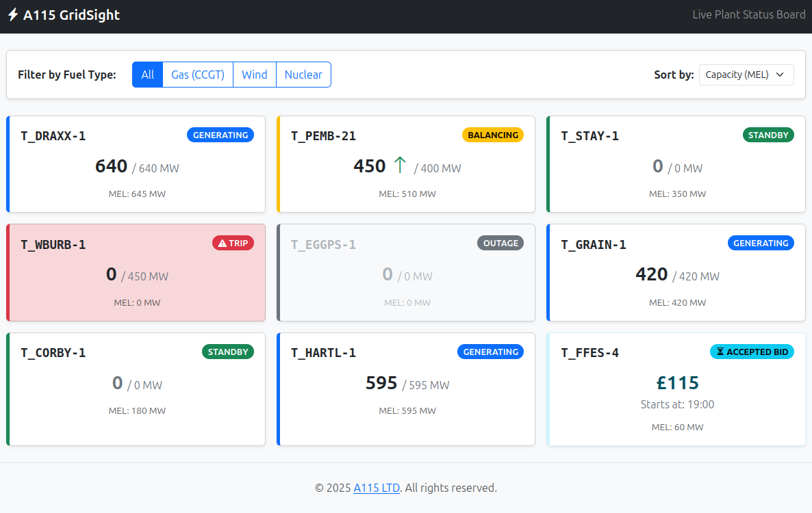The width and height of the screenshot is (812, 513).
Task: Click the T_DRAXX-1 plant name
Action: coord(53,136)
